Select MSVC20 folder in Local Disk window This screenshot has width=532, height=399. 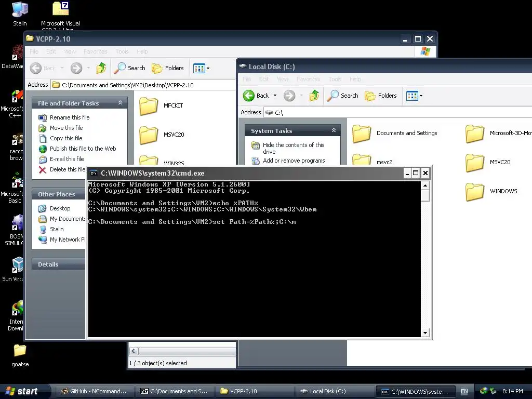[488, 162]
